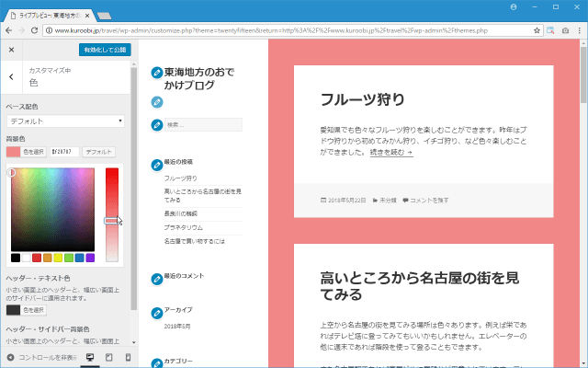Close the customizer with the X
588x368 pixels.
[11, 50]
